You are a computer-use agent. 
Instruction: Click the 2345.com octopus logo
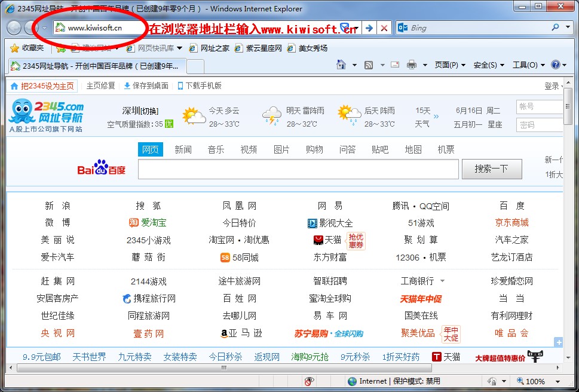(46, 115)
